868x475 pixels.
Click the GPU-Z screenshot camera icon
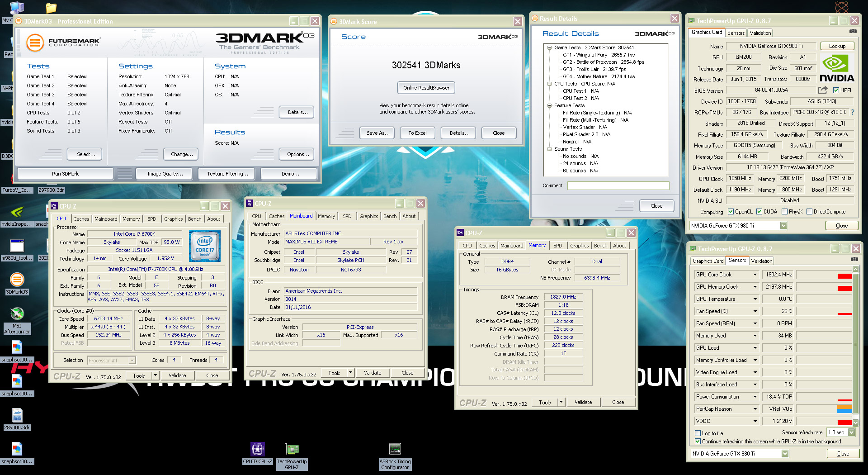tap(853, 31)
